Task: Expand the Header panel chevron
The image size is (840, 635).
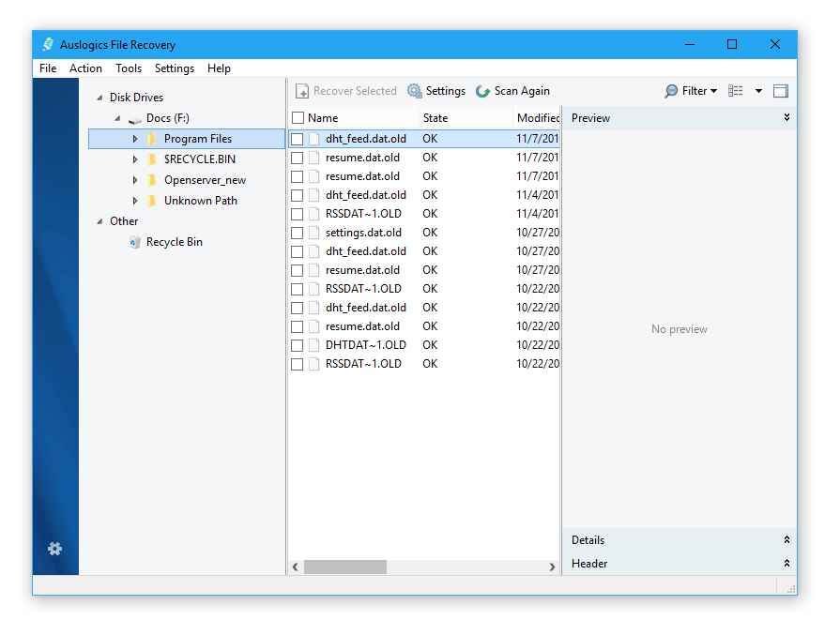Action: tap(787, 564)
